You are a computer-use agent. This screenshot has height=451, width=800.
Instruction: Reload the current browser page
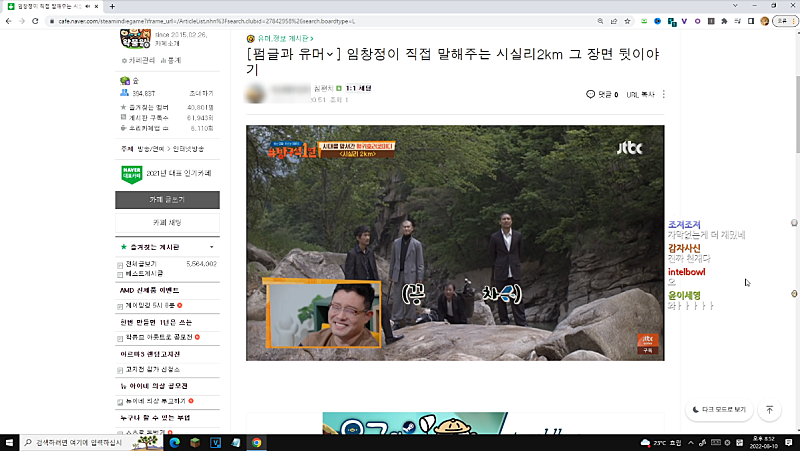[35, 21]
